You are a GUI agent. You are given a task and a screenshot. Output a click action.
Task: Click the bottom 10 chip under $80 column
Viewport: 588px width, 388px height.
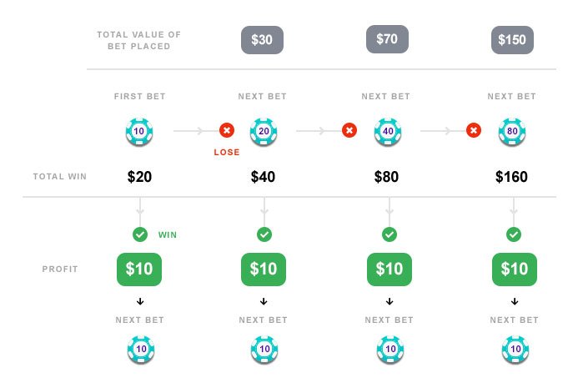pos(390,350)
